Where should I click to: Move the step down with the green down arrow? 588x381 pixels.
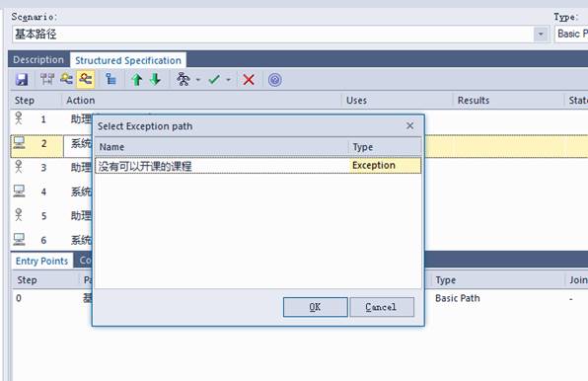pos(155,80)
